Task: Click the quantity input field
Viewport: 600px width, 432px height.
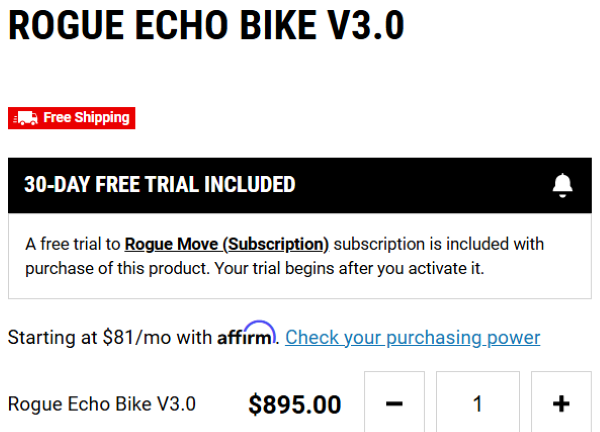Action: click(478, 404)
